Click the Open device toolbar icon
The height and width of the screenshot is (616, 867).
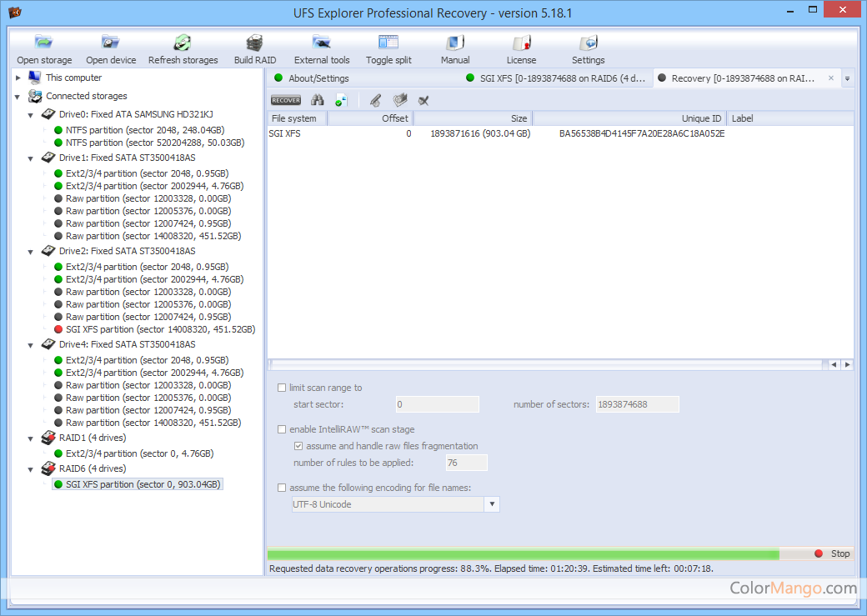coord(111,43)
